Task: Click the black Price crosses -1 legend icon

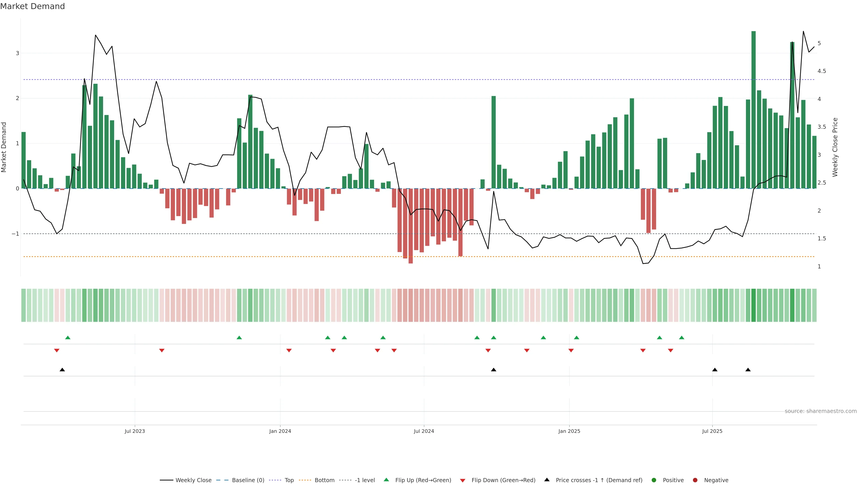Action: click(x=547, y=480)
